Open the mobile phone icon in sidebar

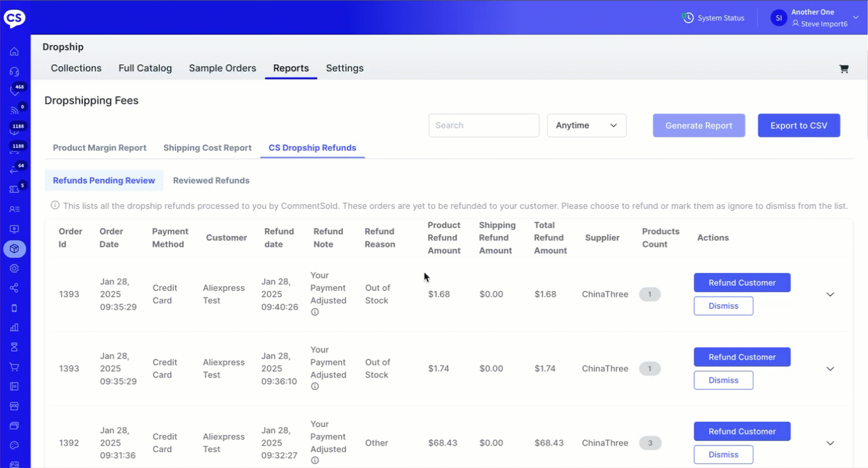coord(15,308)
